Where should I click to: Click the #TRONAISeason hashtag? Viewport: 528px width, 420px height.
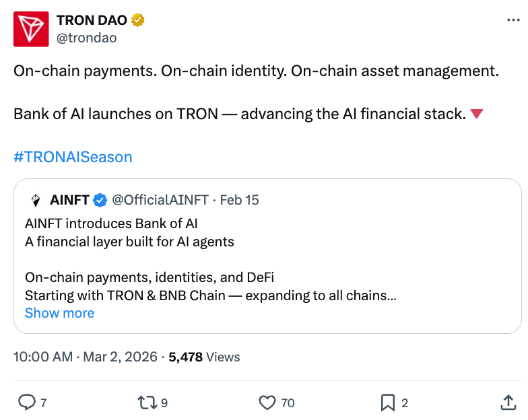click(73, 157)
